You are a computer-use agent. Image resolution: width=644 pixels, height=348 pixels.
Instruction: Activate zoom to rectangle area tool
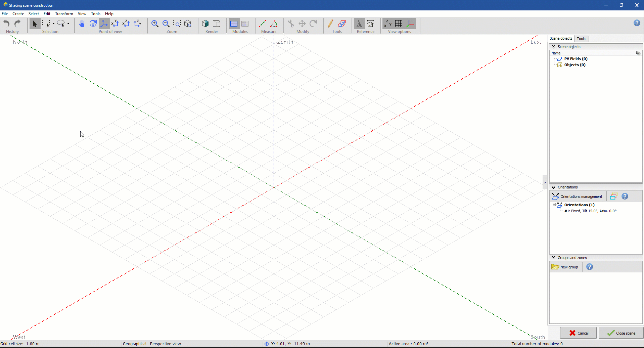[x=177, y=24]
